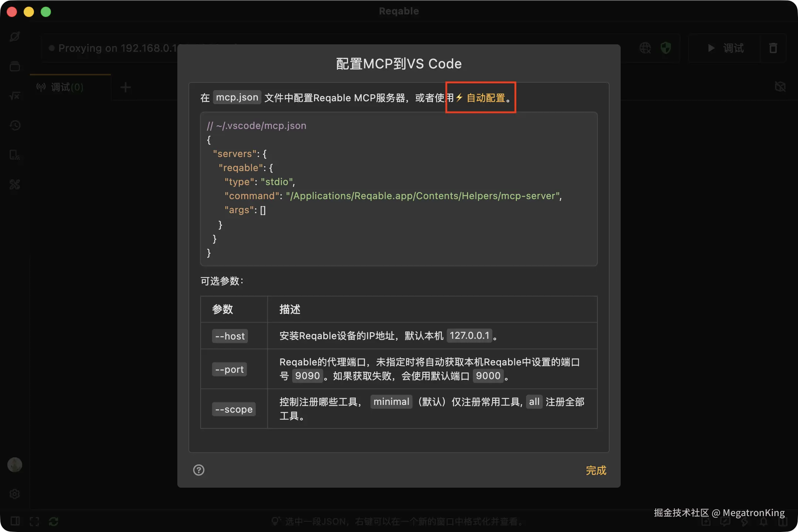The width and height of the screenshot is (798, 532).
Task: Click the 调试 start button in toolbar
Action: (726, 48)
